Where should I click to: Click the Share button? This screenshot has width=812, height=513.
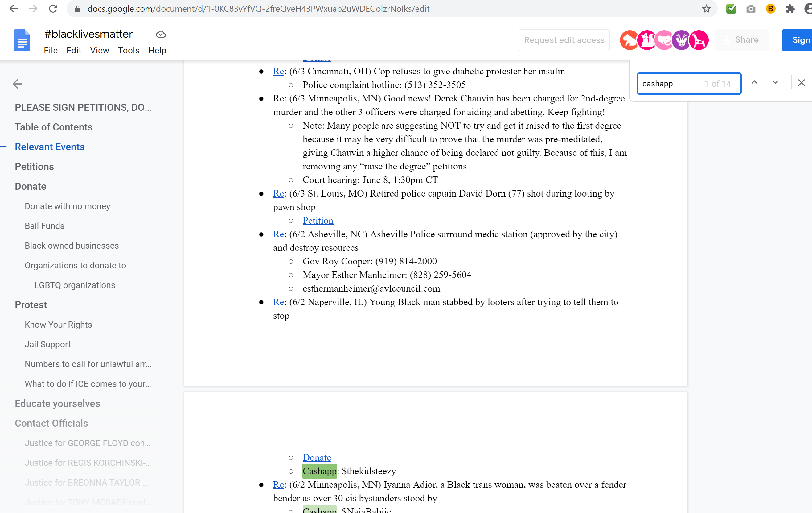pyautogui.click(x=742, y=40)
